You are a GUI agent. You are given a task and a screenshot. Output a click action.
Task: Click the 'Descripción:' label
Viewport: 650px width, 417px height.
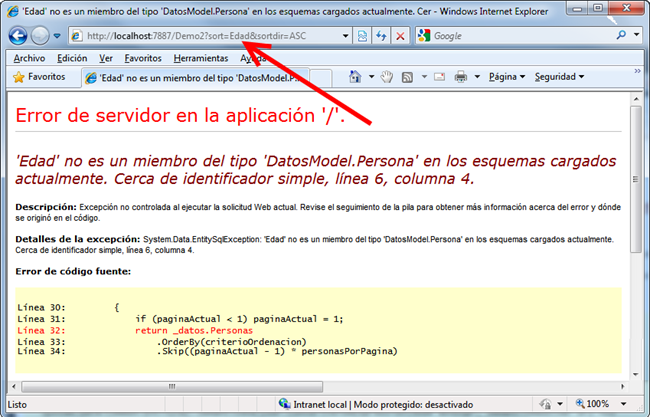point(46,207)
